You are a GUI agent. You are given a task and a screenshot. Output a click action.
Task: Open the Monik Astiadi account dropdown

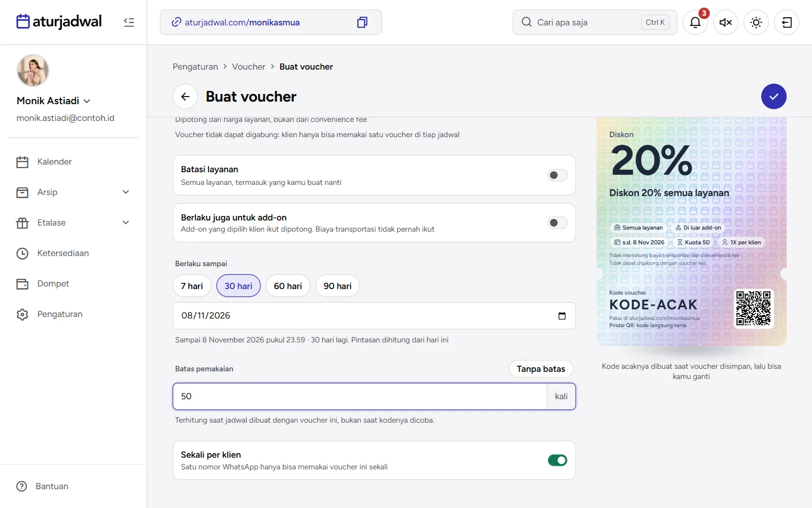click(x=54, y=101)
